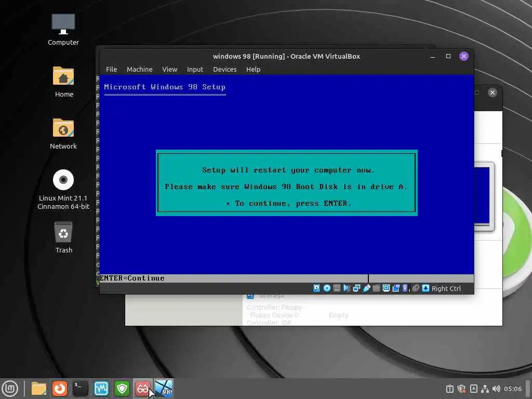Switch to windows 98 VM taskbar entry
Viewport: 532px width, 399px height.
[164, 389]
